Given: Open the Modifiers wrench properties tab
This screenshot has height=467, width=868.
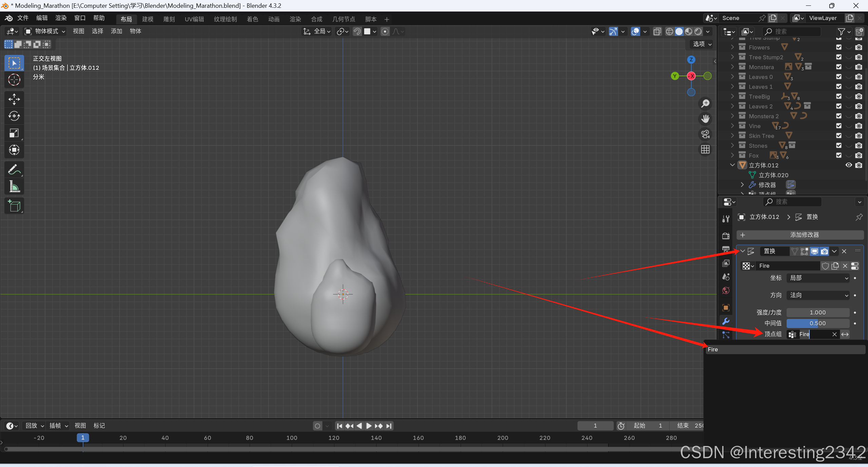Looking at the screenshot, I should (726, 321).
